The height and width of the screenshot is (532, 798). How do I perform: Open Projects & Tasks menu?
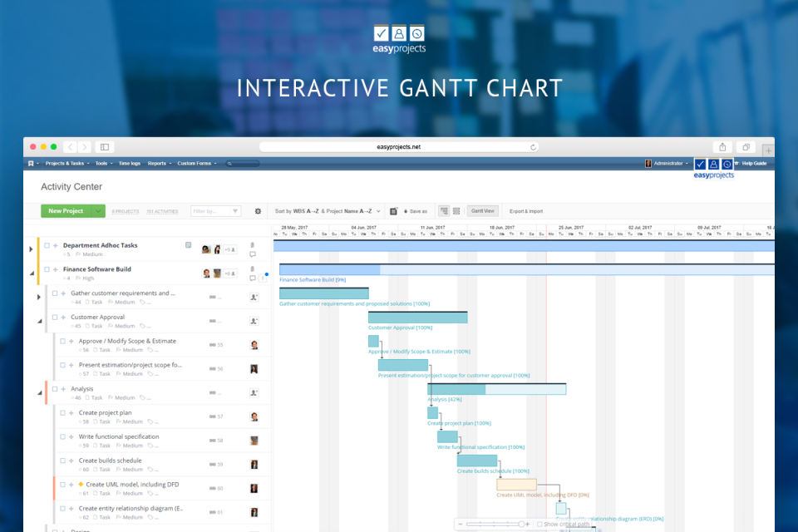(x=67, y=164)
